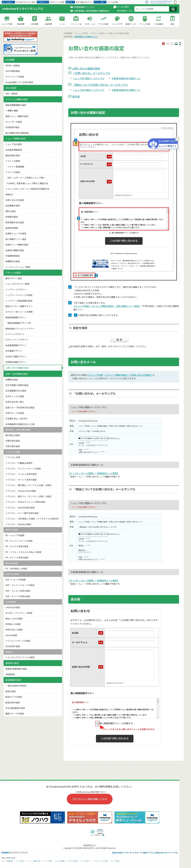191x868 pixels.
Task: Click 1分でかんたん無料体験してみる button
Action: pyautogui.click(x=89, y=799)
